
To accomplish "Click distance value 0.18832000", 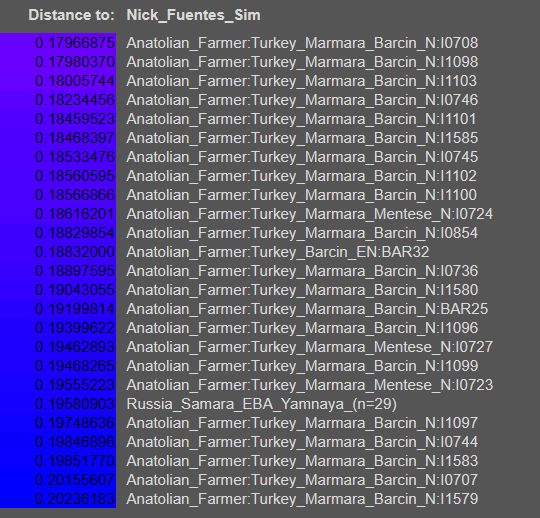I will 75,252.
